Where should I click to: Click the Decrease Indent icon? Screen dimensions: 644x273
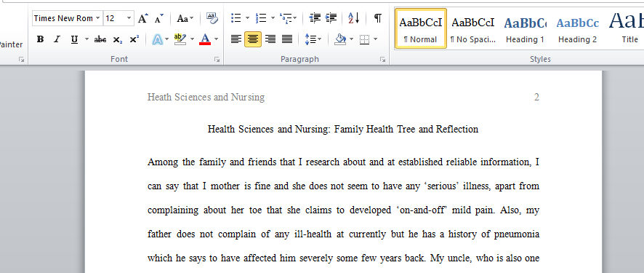click(x=315, y=18)
